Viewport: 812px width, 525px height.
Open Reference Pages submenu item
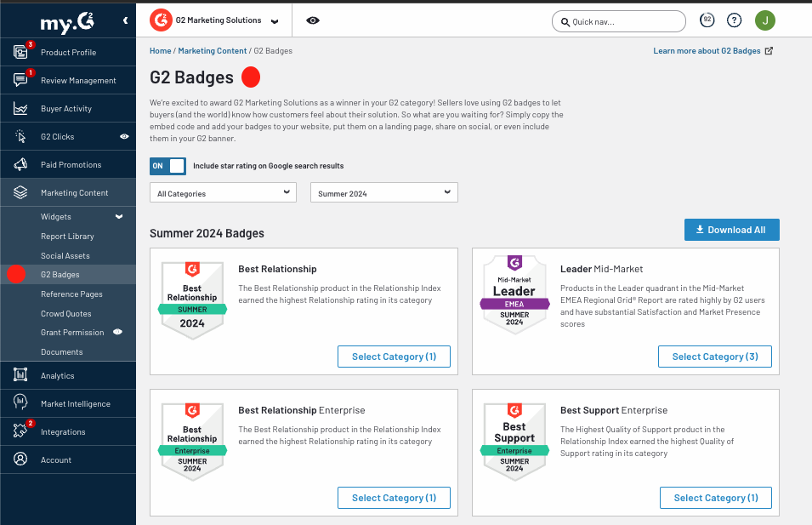point(71,294)
